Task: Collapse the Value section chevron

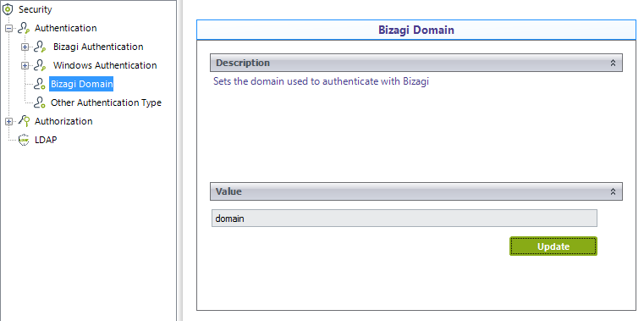Action: (613, 191)
